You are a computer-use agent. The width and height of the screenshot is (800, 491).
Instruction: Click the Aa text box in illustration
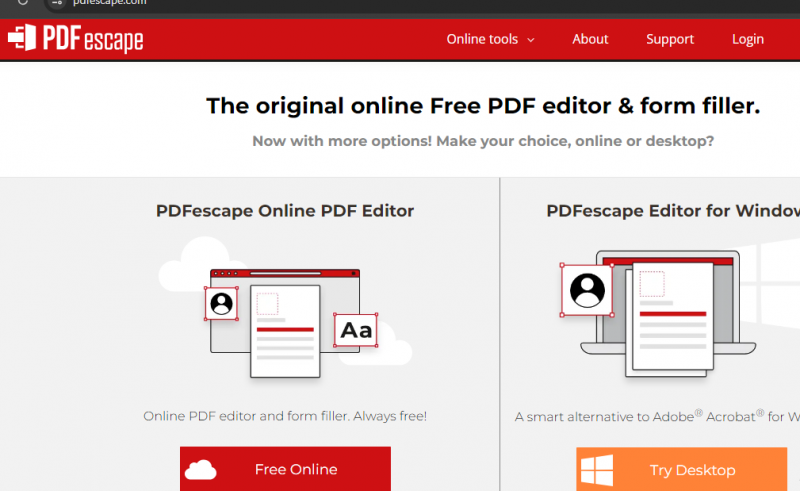pos(356,330)
